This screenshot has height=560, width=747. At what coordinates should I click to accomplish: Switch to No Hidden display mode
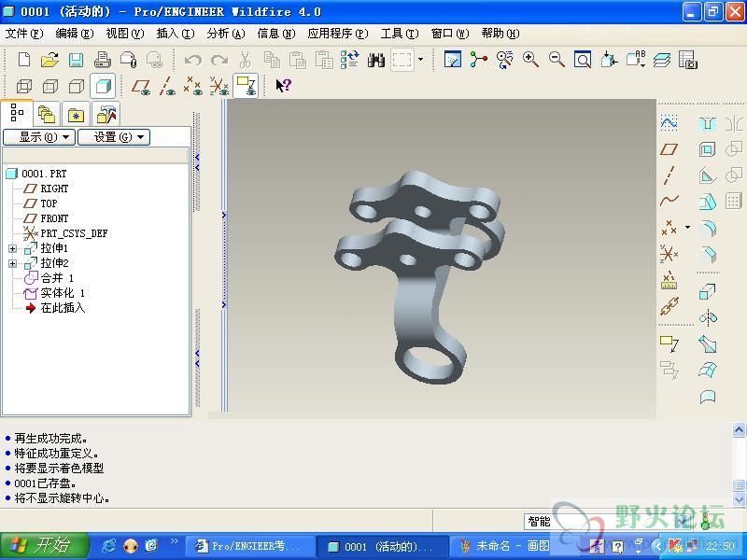tap(77, 86)
